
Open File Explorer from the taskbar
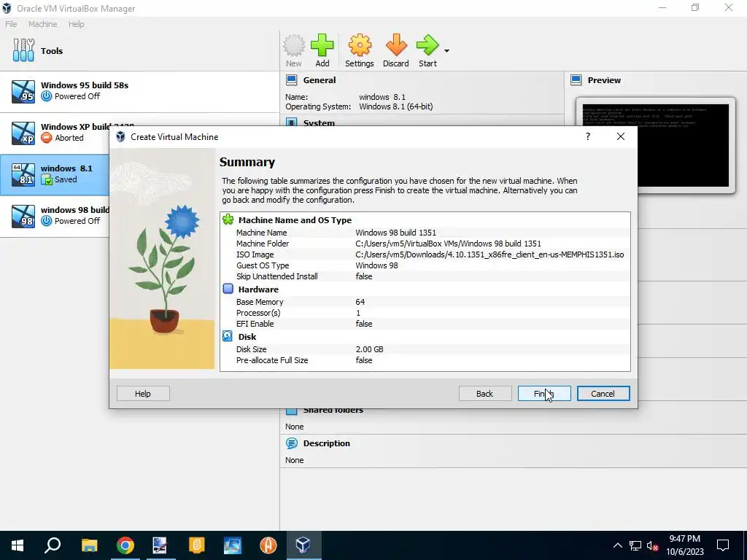pos(89,545)
